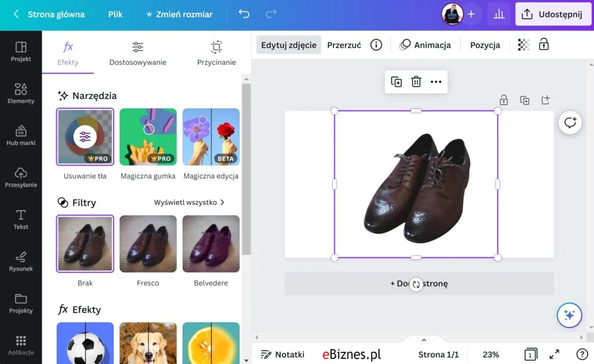Switch to the Przycinanie tab

pos(216,53)
